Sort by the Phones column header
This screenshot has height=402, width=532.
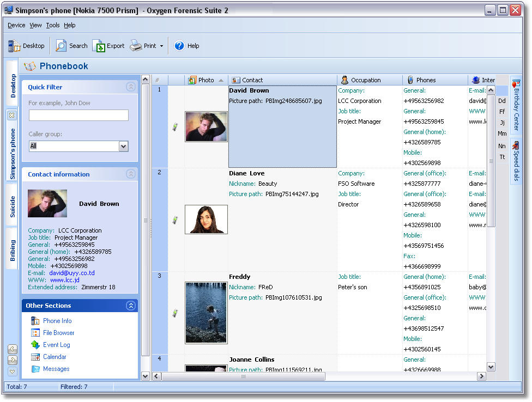(435, 80)
